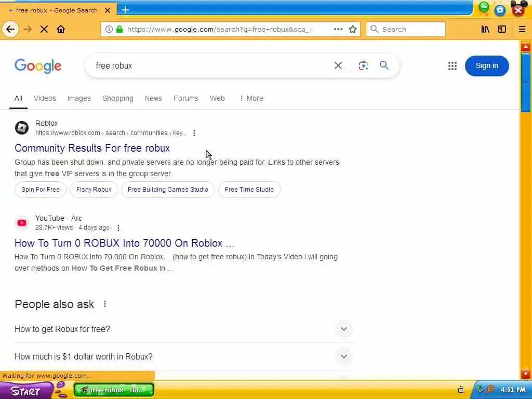This screenshot has height=399, width=532.
Task: Switch to the News tab
Action: 153,98
